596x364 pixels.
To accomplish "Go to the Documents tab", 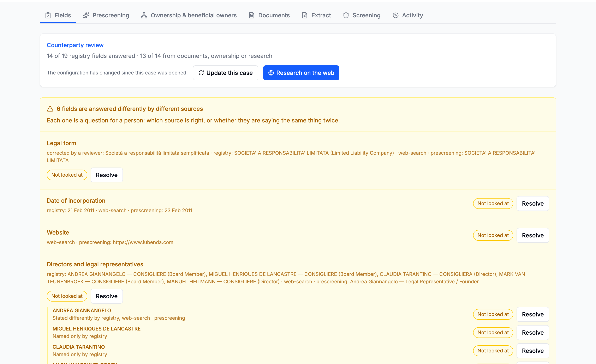I will [x=269, y=15].
